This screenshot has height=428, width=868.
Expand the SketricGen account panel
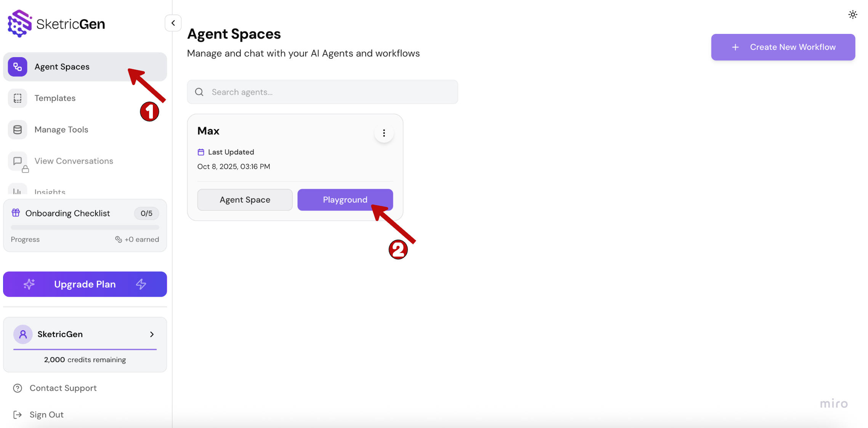pos(152,334)
